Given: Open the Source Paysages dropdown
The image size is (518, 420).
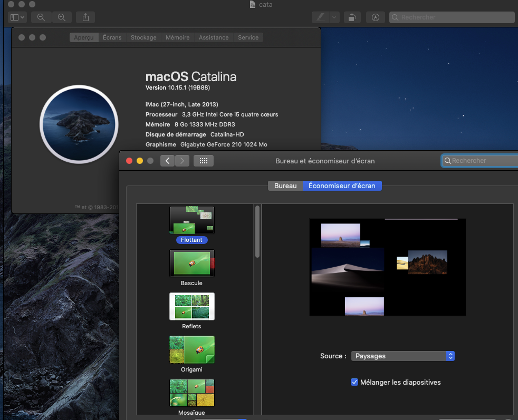Looking at the screenshot, I should (x=402, y=356).
